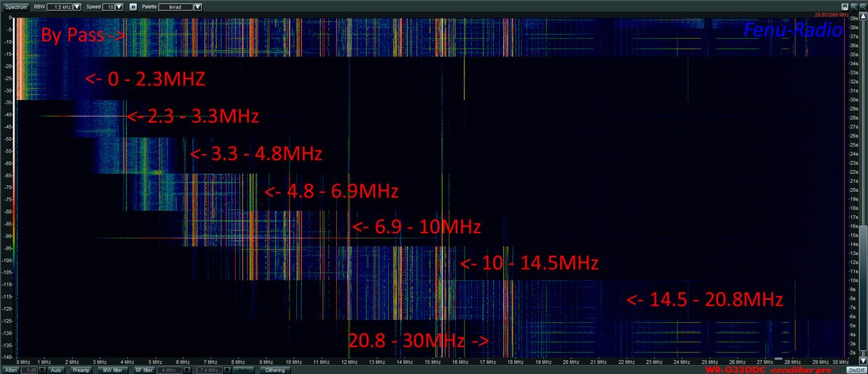This screenshot has width=868, height=374.
Task: Open the RBW dropdown arrow
Action: pos(77,7)
